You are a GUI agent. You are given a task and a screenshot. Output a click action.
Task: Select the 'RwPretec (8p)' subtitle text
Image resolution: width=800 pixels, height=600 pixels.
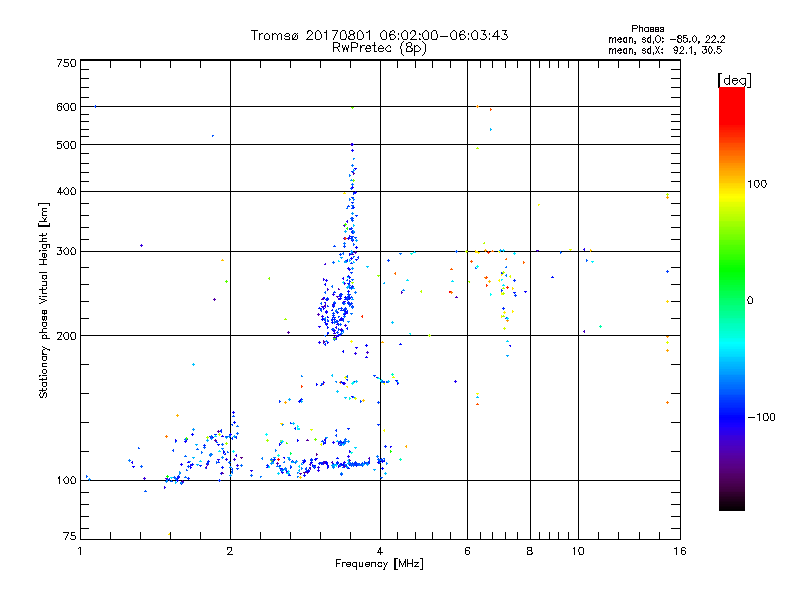pos(379,48)
